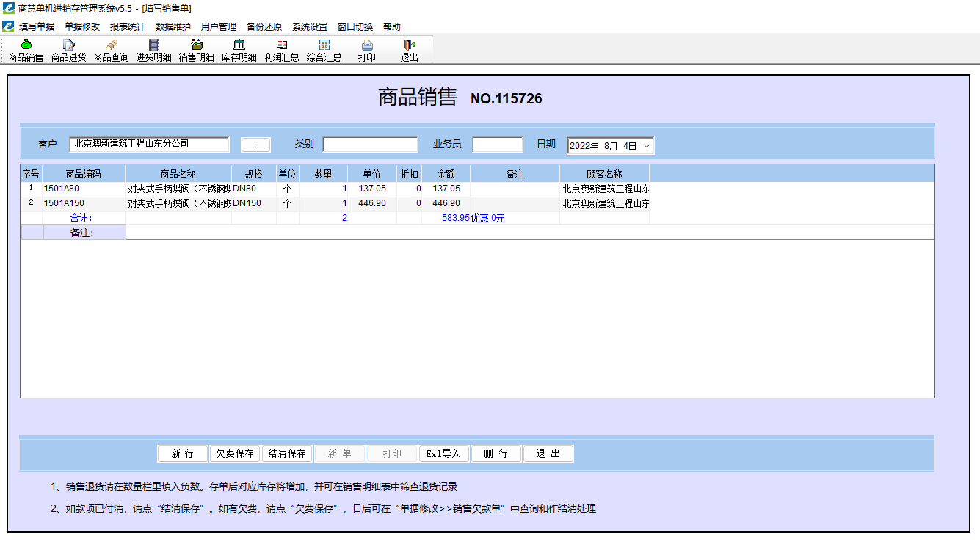This screenshot has height=548, width=980.
Task: Click the 打印 printer toolbar icon
Action: [x=366, y=51]
